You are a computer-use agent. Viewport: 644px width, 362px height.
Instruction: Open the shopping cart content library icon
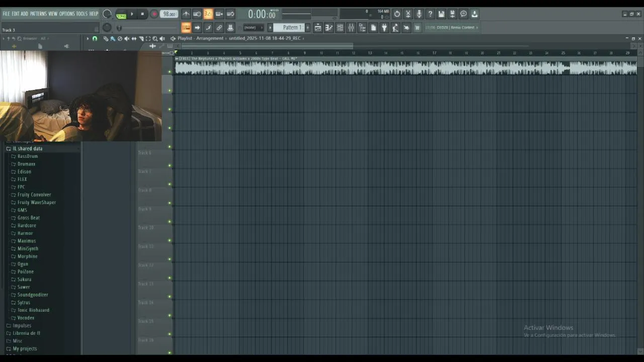tap(418, 28)
